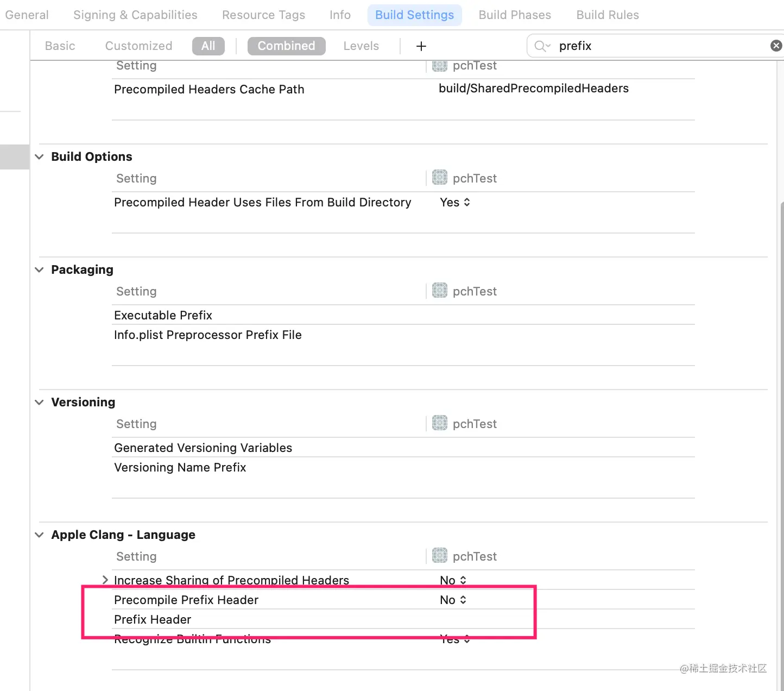Collapse the Versioning section
Image resolution: width=784 pixels, height=691 pixels.
tap(39, 402)
